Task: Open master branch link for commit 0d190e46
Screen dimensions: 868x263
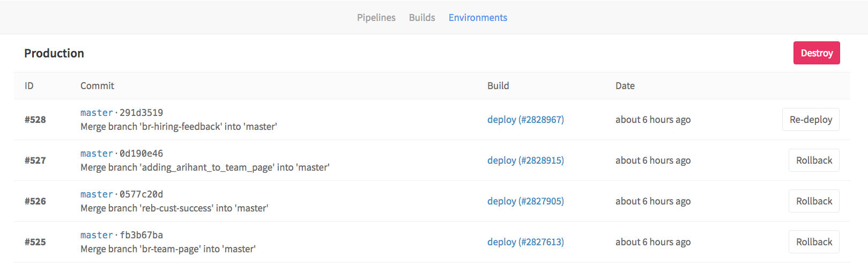Action: pyautogui.click(x=97, y=154)
